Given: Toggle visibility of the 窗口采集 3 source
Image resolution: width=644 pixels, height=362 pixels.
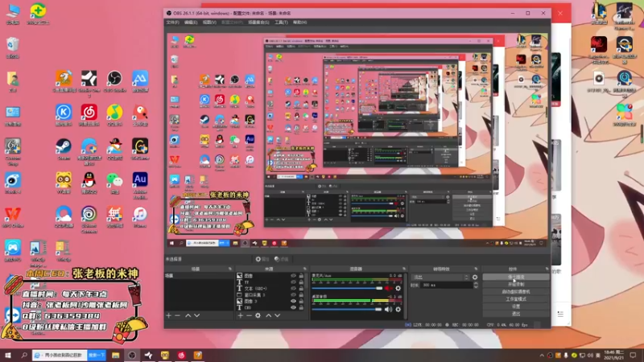Looking at the screenshot, I should click(293, 294).
